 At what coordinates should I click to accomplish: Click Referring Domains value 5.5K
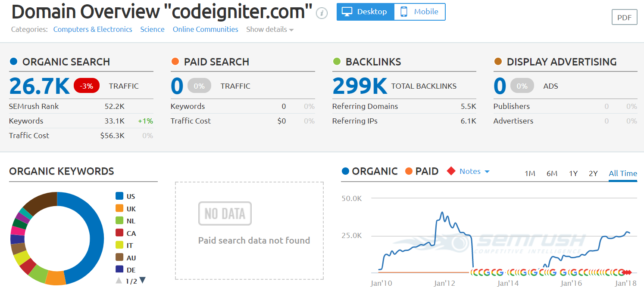tap(468, 106)
